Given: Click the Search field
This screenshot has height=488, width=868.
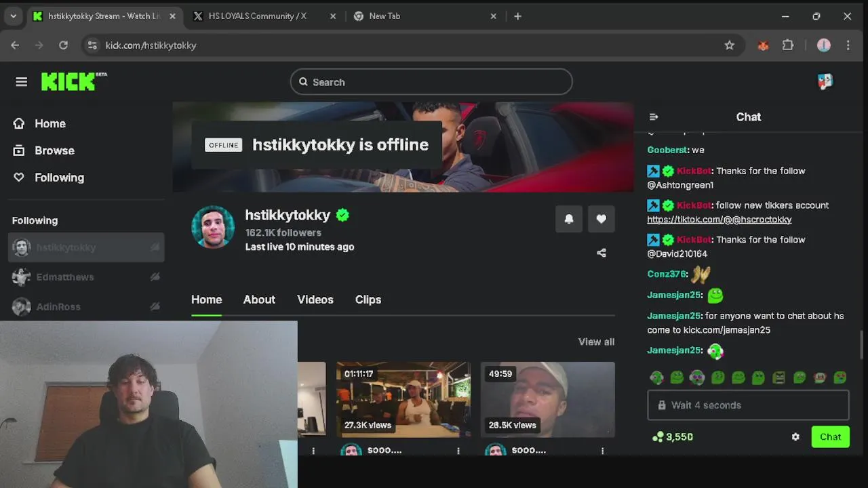Looking at the screenshot, I should click(431, 82).
